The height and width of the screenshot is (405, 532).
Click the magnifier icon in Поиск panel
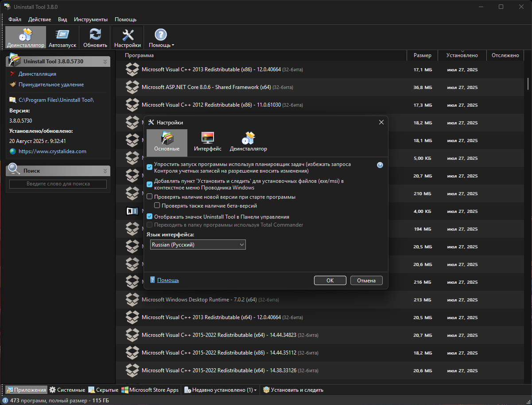(x=14, y=169)
